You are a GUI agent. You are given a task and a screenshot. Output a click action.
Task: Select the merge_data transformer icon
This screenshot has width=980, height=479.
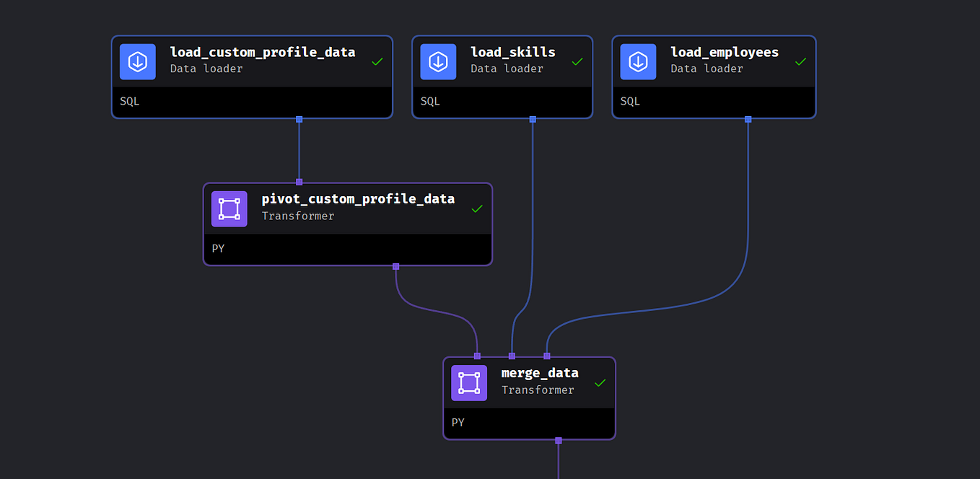click(469, 383)
